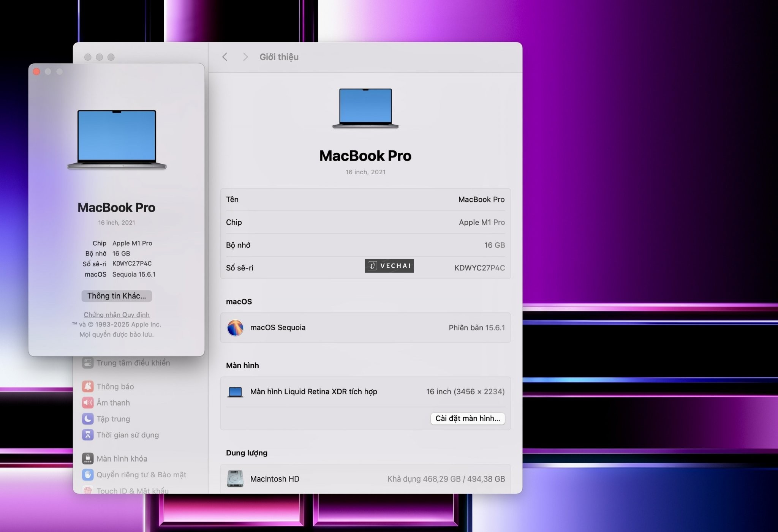This screenshot has width=778, height=532.
Task: Open Trung tâm điều khiển icon in sidebar
Action: point(88,363)
